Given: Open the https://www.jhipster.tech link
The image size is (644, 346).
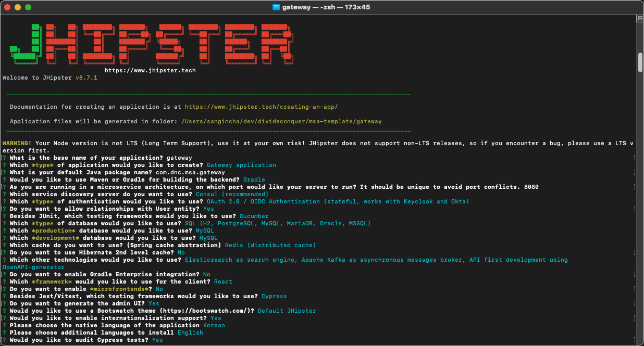Looking at the screenshot, I should 150,70.
